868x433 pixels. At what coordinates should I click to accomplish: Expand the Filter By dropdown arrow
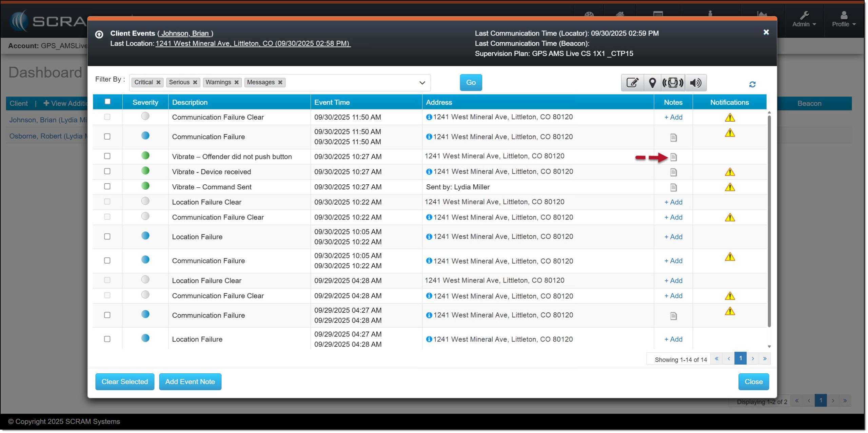(422, 83)
